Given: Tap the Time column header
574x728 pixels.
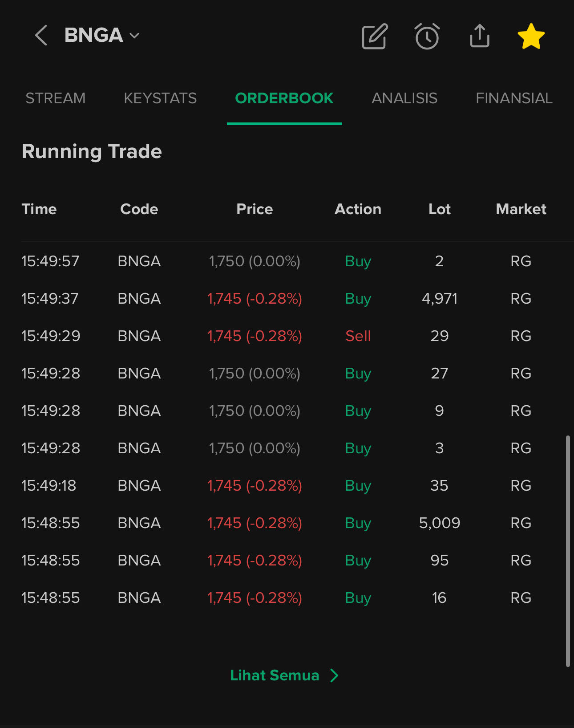Looking at the screenshot, I should point(39,209).
